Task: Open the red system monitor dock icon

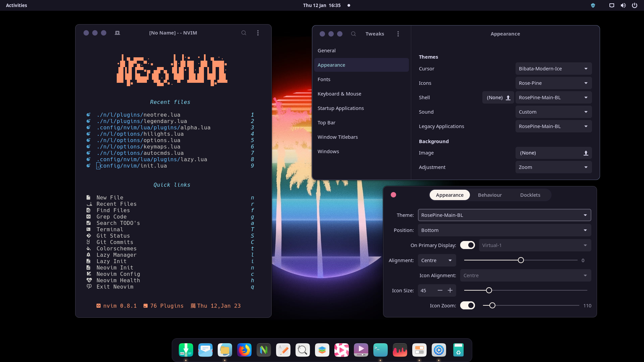Action: point(400,350)
